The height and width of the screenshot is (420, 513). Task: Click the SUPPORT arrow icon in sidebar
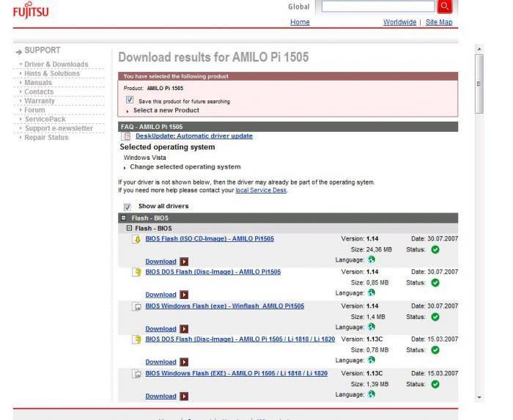point(18,52)
